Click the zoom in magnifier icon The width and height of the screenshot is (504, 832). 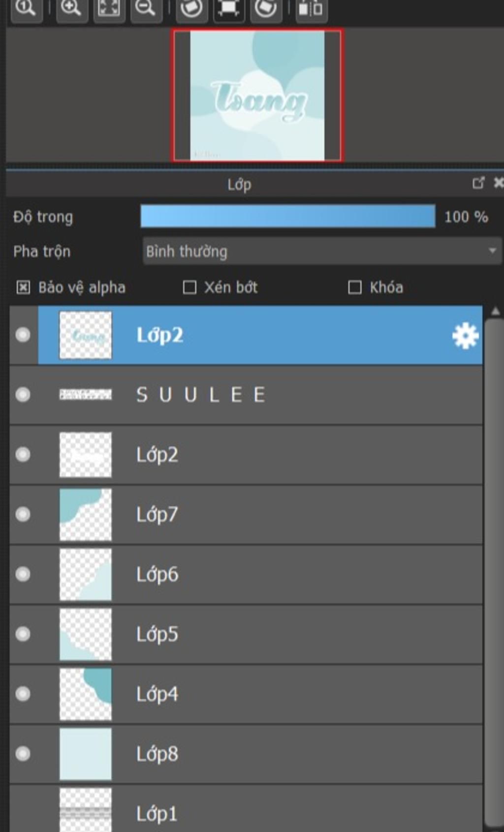(72, 8)
